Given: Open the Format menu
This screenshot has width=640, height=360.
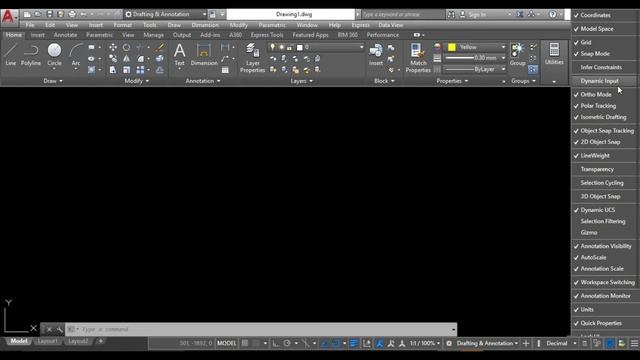Looking at the screenshot, I should (x=122, y=25).
